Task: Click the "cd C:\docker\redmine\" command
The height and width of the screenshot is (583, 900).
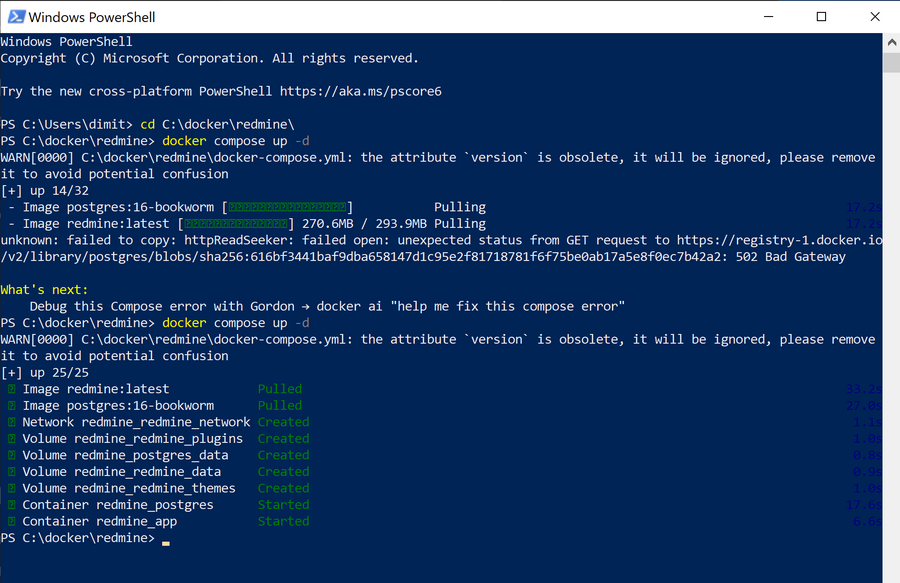Action: (218, 125)
